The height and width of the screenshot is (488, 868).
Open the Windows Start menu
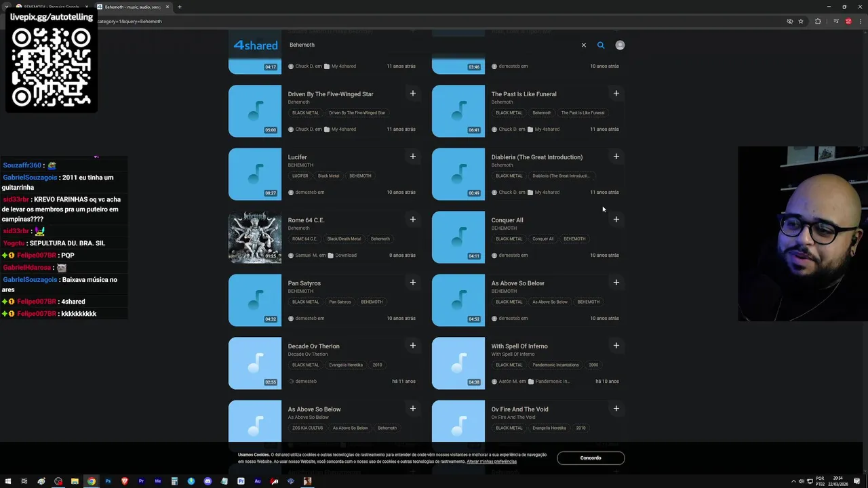8,481
